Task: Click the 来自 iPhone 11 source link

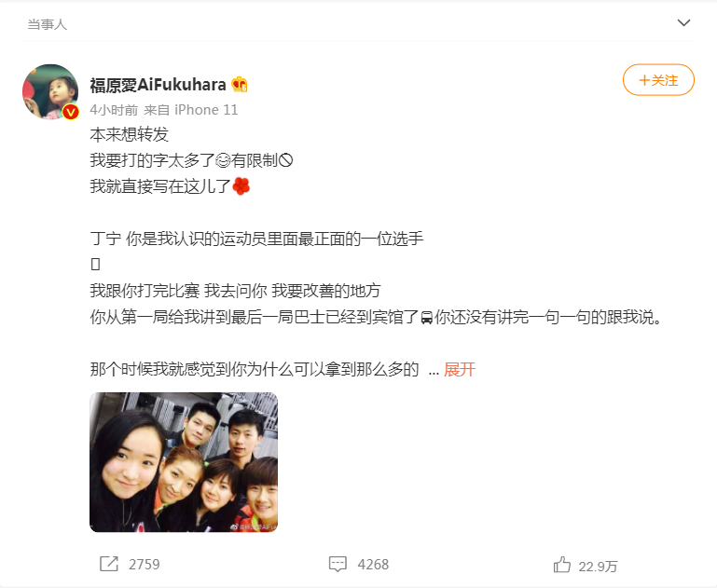Action: pyautogui.click(x=191, y=110)
